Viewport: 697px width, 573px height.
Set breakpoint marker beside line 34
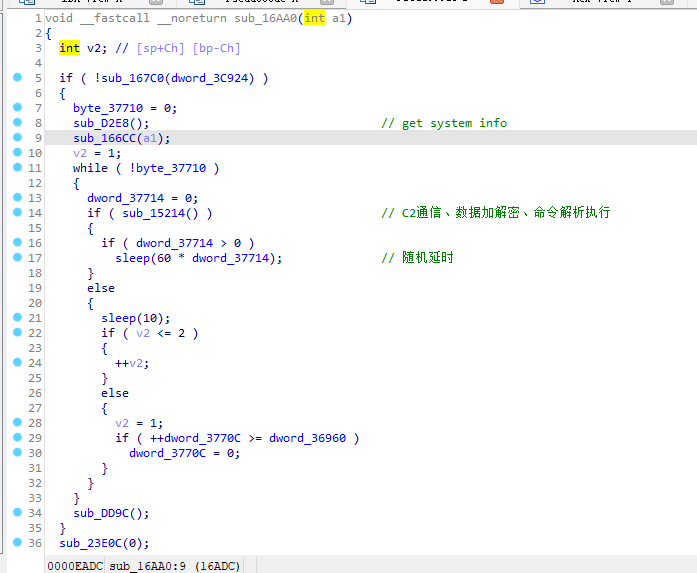pyautogui.click(x=17, y=513)
